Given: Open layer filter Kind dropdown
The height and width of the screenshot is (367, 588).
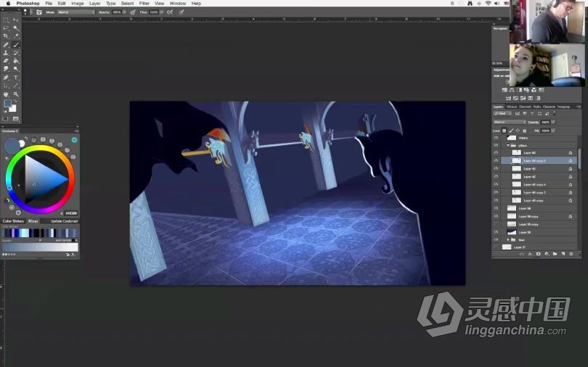Looking at the screenshot, I should 502,113.
